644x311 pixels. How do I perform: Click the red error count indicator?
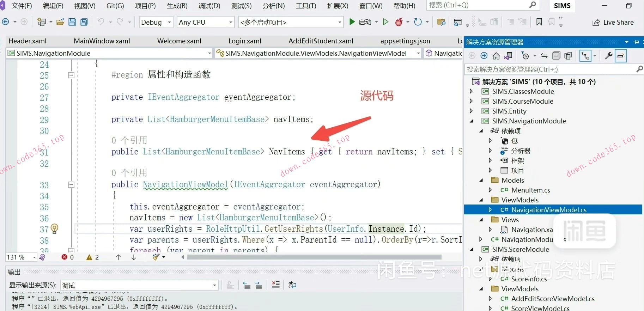[x=68, y=257]
